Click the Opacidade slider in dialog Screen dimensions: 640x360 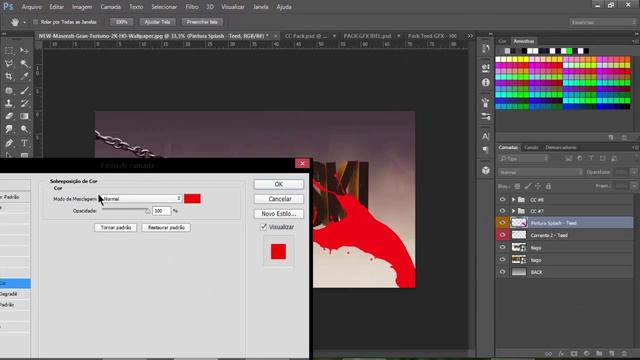click(x=126, y=211)
